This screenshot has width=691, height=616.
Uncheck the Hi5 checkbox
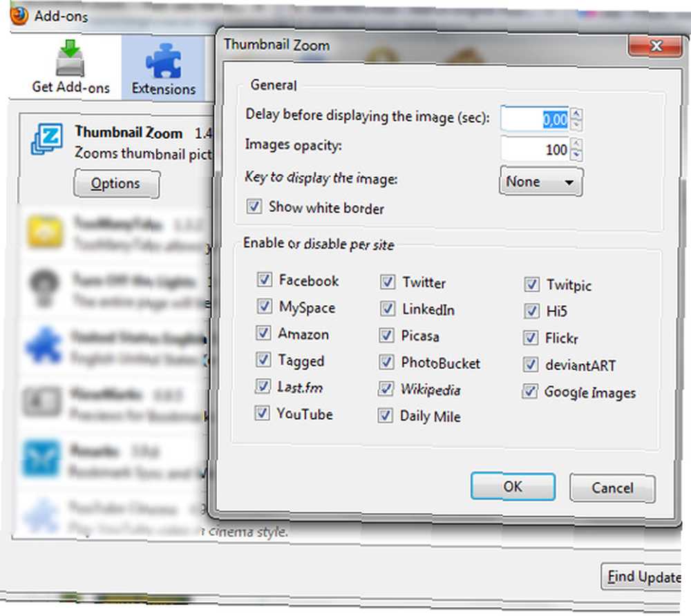point(531,311)
